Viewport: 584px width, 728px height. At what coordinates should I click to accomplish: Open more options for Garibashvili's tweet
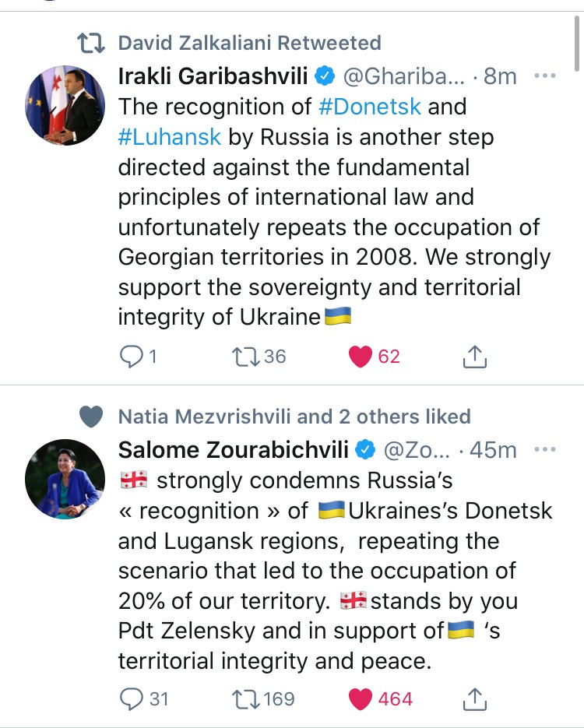coord(544,76)
